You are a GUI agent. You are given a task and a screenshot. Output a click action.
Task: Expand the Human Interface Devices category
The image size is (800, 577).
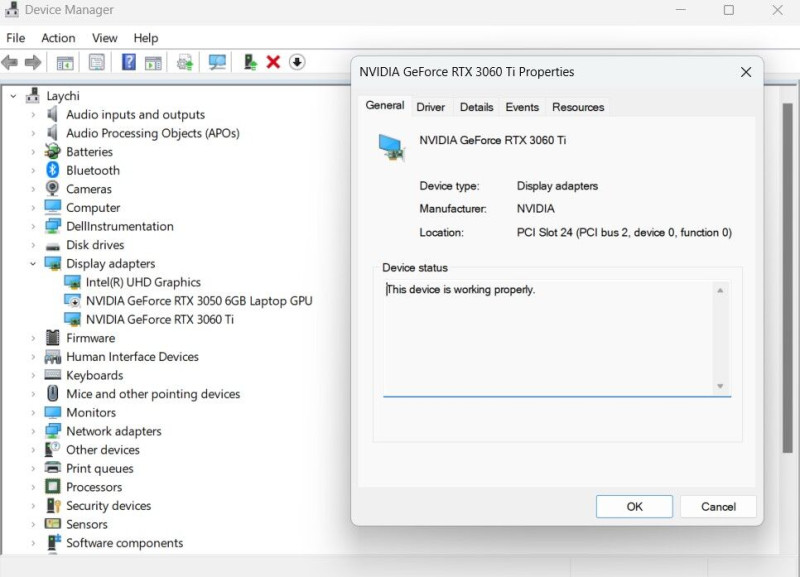tap(33, 357)
